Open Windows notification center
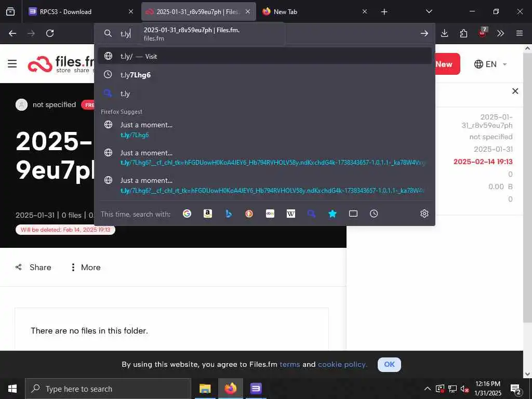 tap(515, 389)
